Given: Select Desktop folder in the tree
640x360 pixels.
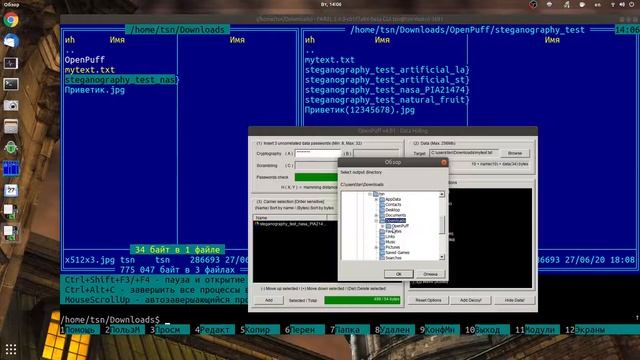Looking at the screenshot, I should click(393, 210).
